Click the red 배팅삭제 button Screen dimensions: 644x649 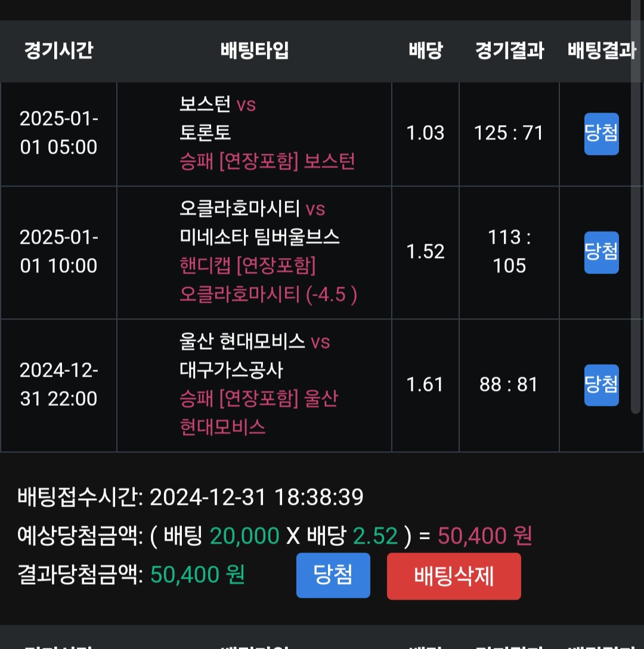coord(453,576)
